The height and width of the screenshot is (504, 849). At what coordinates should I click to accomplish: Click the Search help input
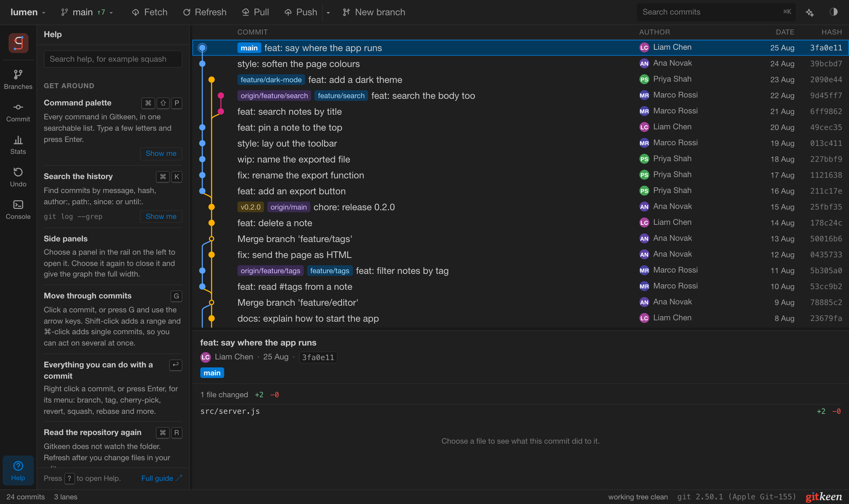point(113,59)
